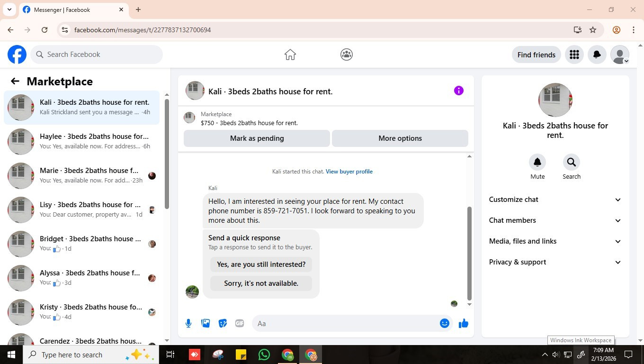Viewport: 644px width, 364px height.
Task: Close the Messenger browser tab
Action: coord(121,9)
